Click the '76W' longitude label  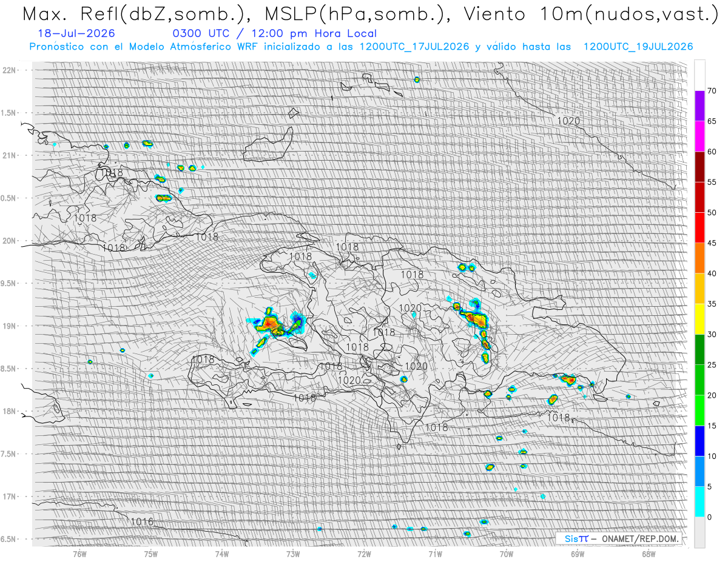(79, 554)
